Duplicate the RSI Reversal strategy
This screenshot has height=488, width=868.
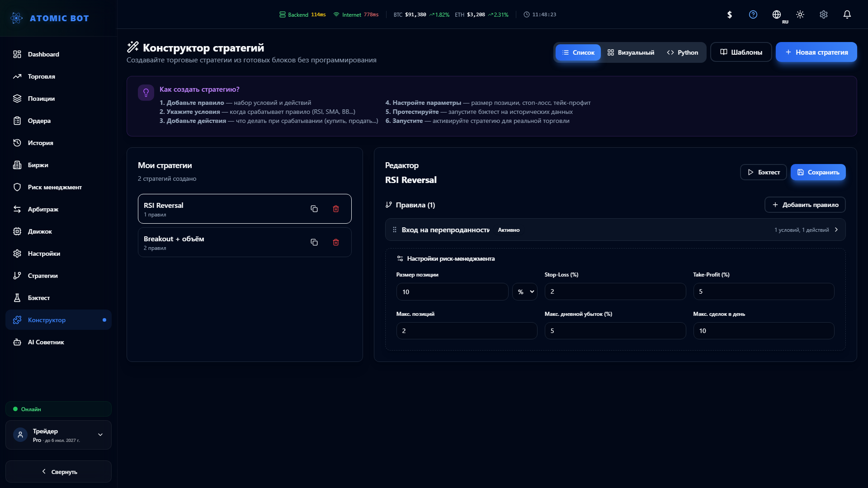pos(314,209)
